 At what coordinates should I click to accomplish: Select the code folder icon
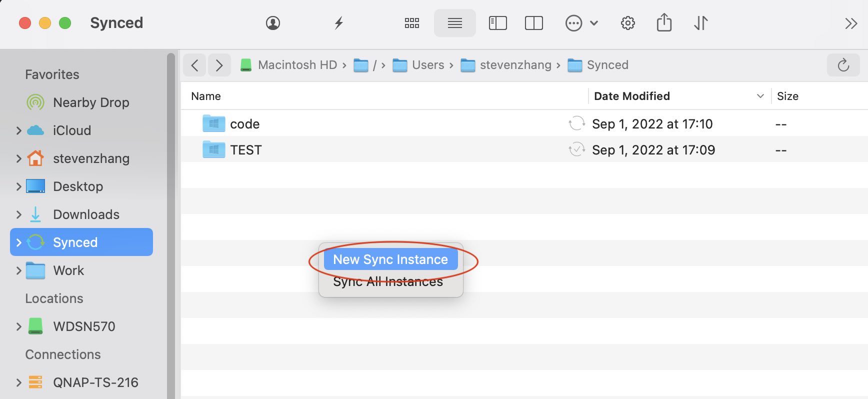click(214, 123)
